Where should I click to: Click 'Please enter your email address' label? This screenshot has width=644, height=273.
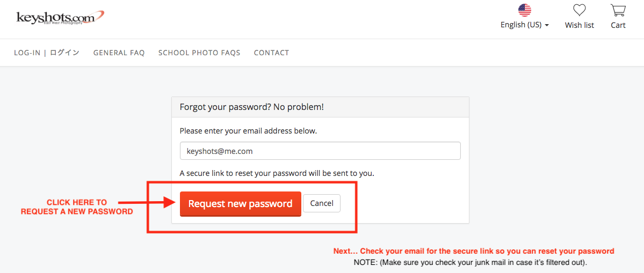click(x=248, y=130)
